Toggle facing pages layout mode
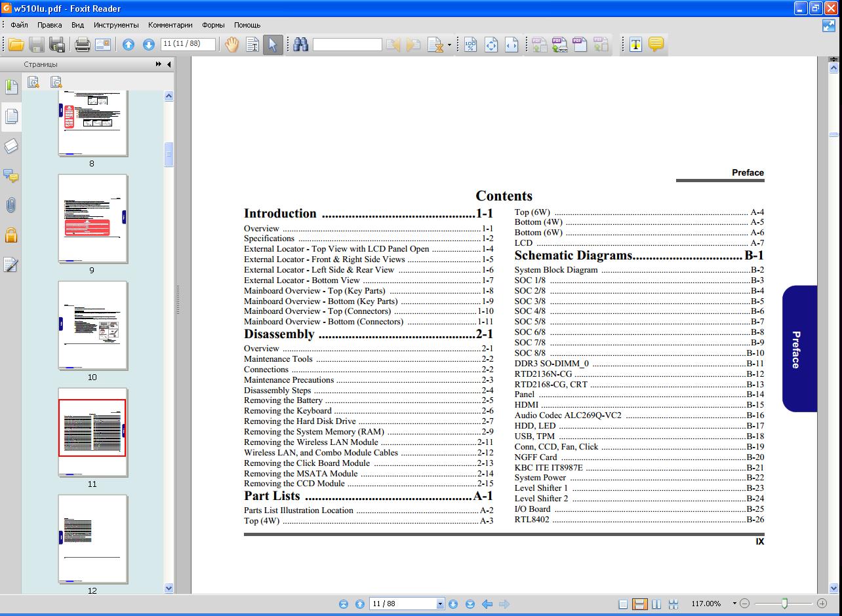The width and height of the screenshot is (842, 616). click(656, 604)
